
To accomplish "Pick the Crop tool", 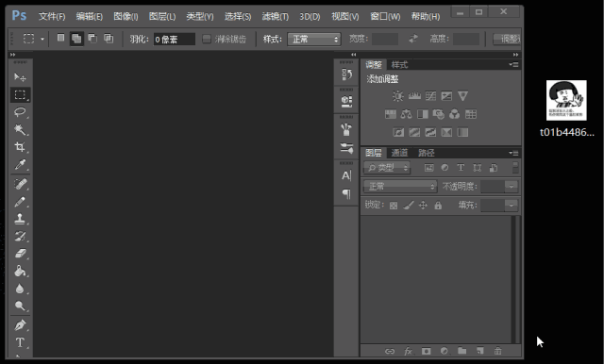I will click(20, 146).
